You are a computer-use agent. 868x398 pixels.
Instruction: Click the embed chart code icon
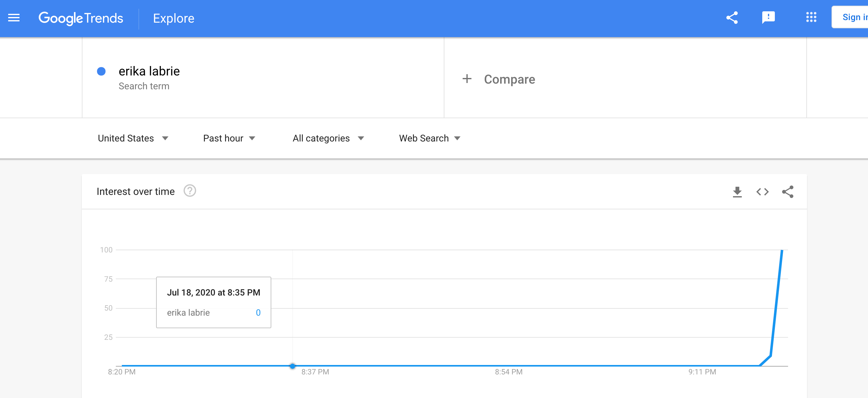pyautogui.click(x=763, y=191)
